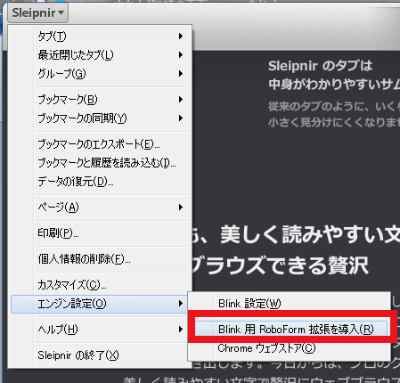Click the arrow beside ブックマーク(B)
This screenshot has height=383, width=400.
point(180,99)
